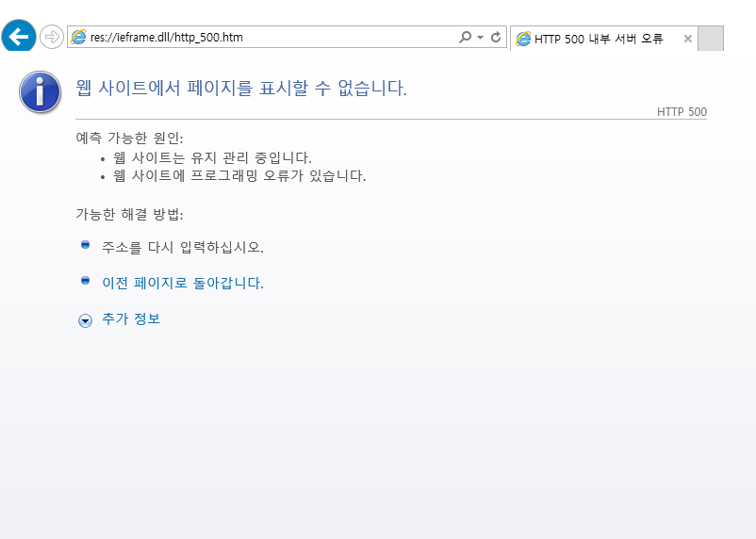The height and width of the screenshot is (539, 756).
Task: Expand 추가 정보 with the round arrow icon
Action: coord(86,320)
